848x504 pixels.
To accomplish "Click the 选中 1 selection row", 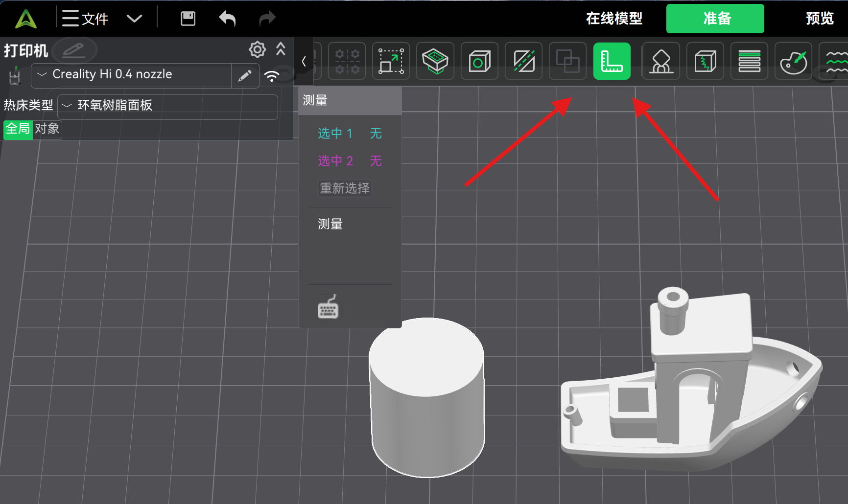I will [350, 134].
